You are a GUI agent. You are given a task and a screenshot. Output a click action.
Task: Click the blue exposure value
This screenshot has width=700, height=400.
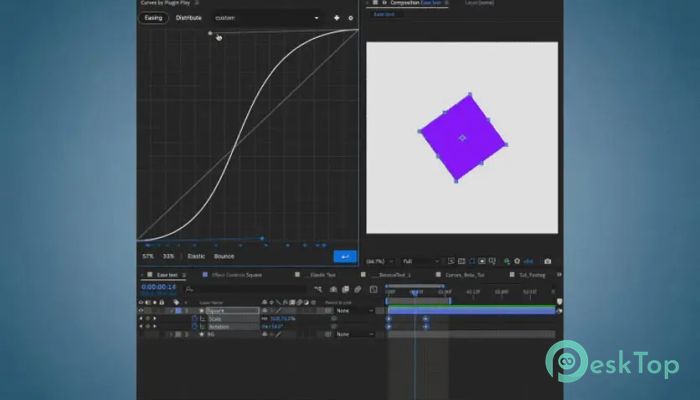point(529,261)
